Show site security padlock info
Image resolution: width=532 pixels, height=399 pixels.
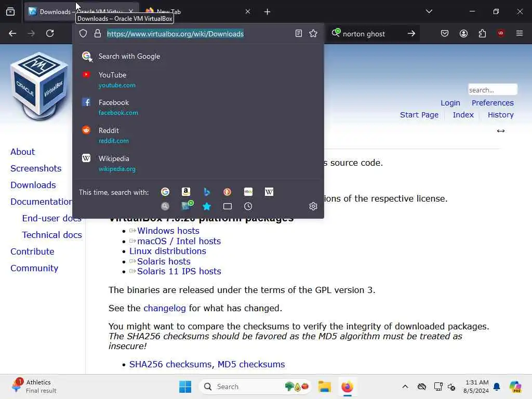pos(98,33)
